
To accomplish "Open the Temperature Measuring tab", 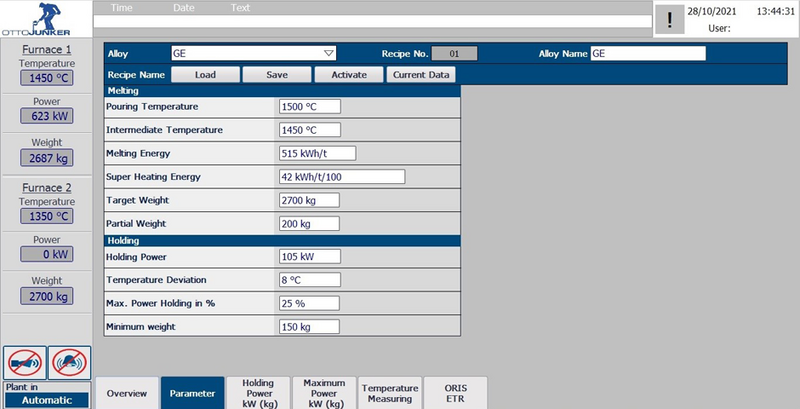I will click(x=389, y=393).
